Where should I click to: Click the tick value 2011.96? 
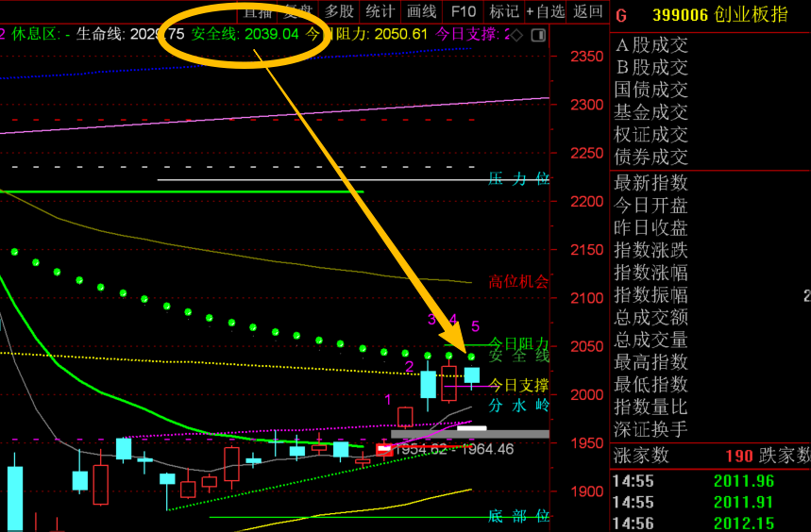pyautogui.click(x=744, y=481)
